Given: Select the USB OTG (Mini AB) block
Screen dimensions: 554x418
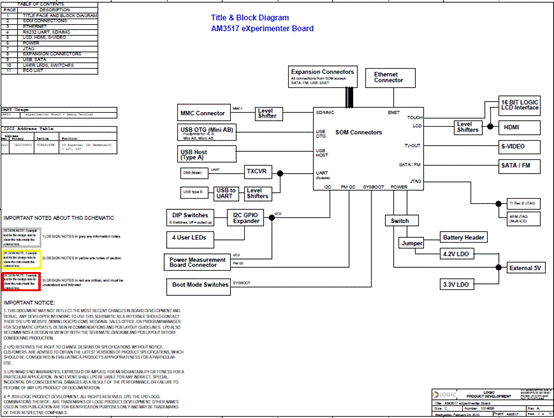Looking at the screenshot, I should [207, 132].
